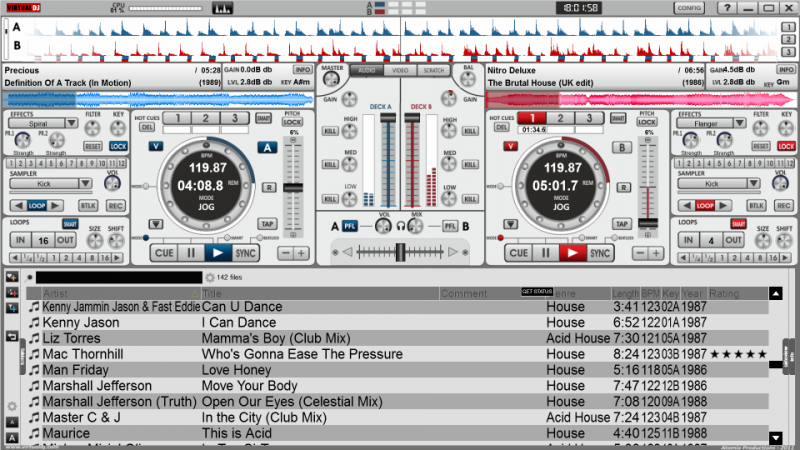Click the headphone MIX knob
Image resolution: width=800 pixels, height=450 pixels.
click(415, 226)
